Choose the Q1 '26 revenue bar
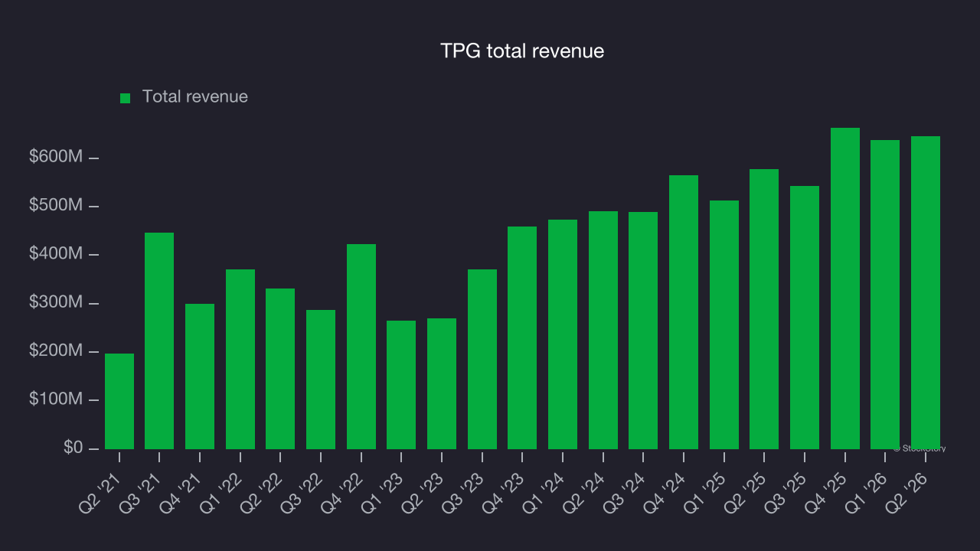Viewport: 980px width, 551px height. click(885, 295)
